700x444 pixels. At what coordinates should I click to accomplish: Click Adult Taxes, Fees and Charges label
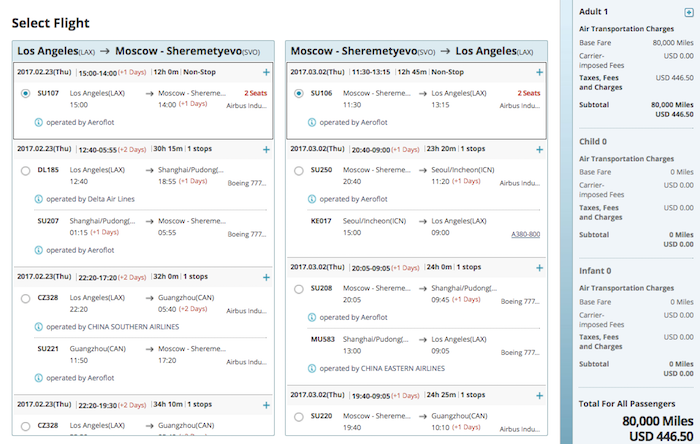point(600,83)
